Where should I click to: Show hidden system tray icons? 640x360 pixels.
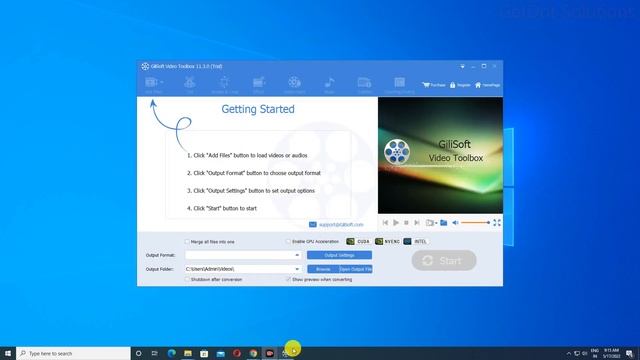pos(569,353)
